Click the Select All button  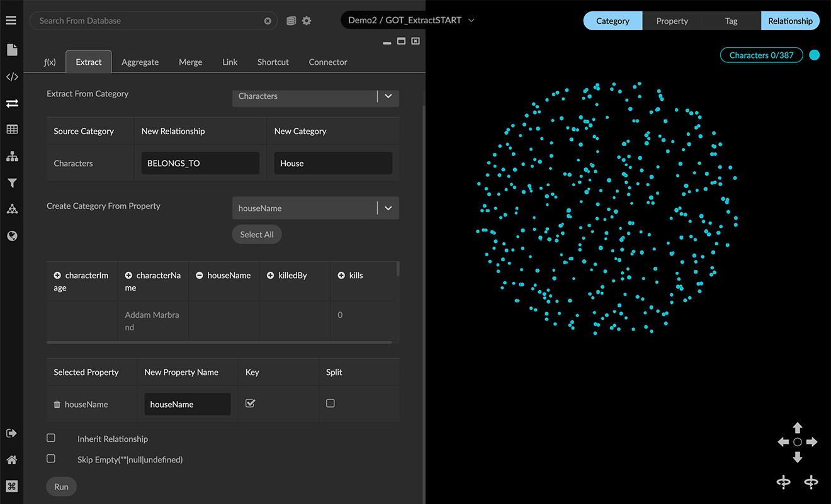pos(257,235)
